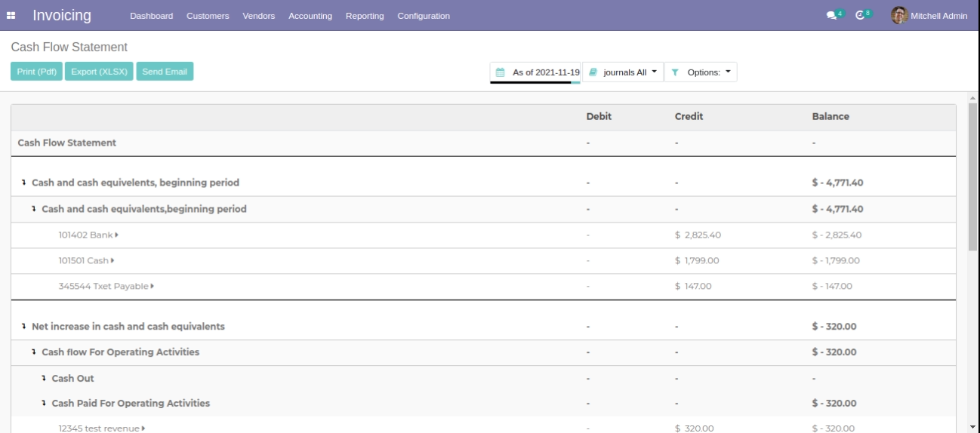Screen dimensions: 980x433
Task: Click Mitchell Admin avatar picture
Action: pyautogui.click(x=899, y=15)
